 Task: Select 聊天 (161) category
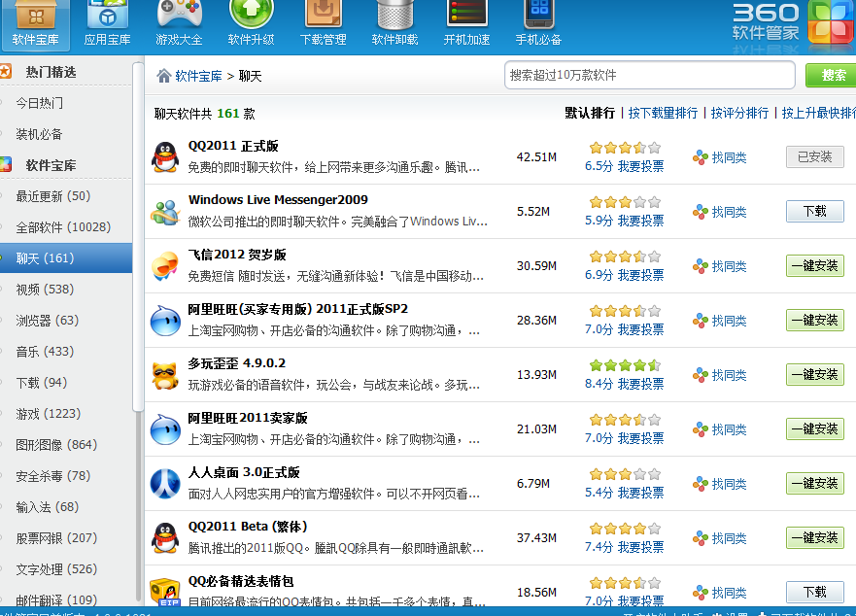[x=66, y=257]
